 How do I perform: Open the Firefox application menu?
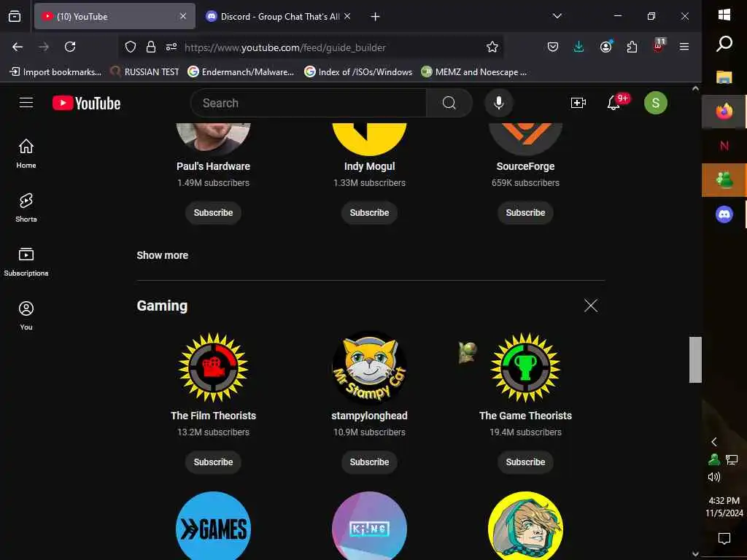(684, 47)
